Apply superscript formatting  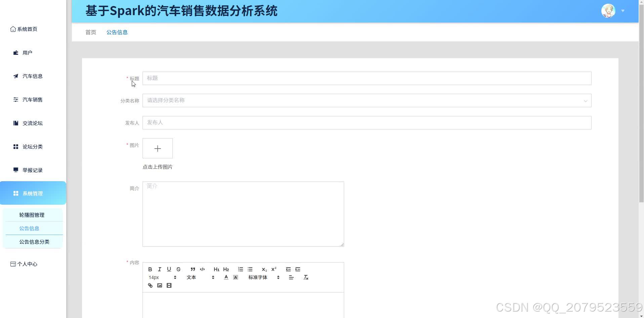[x=274, y=269]
